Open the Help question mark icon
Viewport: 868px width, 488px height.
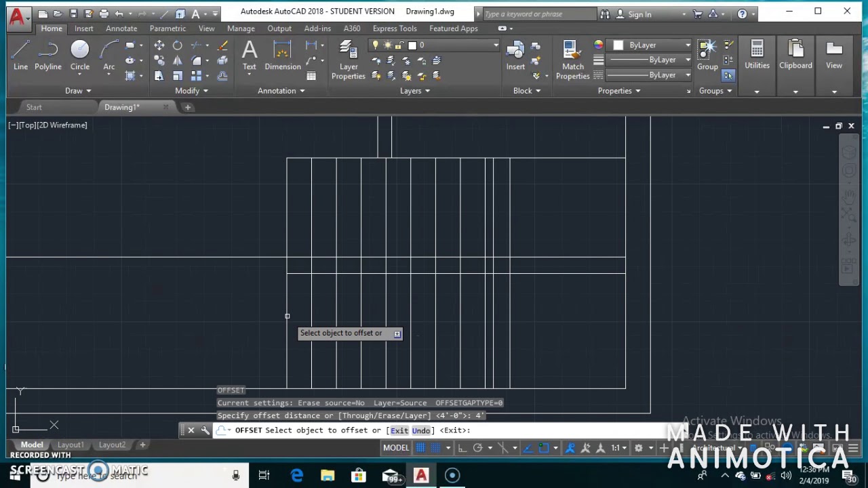pos(742,14)
